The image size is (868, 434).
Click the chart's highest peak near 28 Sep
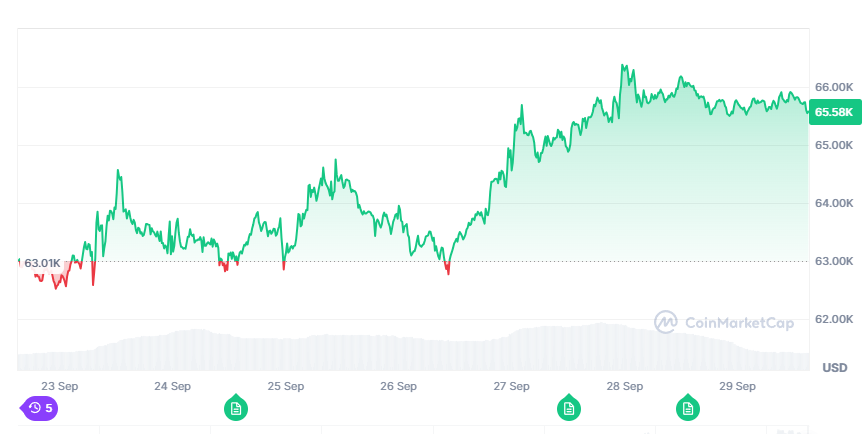[x=623, y=67]
